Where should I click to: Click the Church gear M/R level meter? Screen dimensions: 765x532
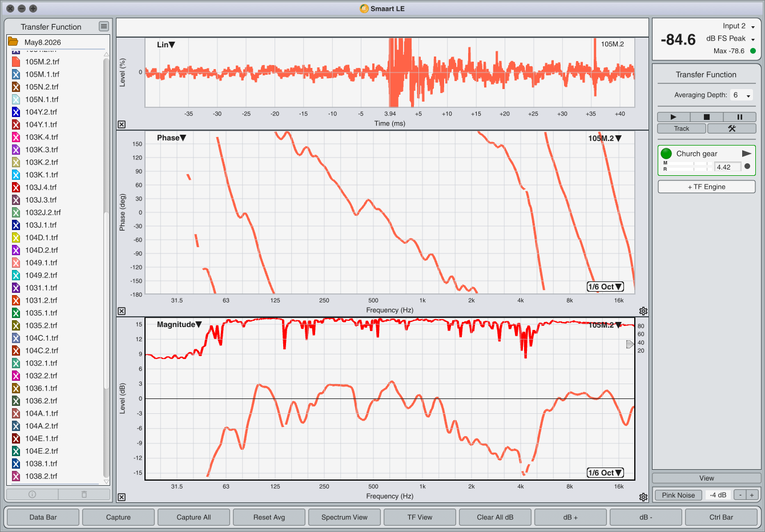click(x=687, y=166)
